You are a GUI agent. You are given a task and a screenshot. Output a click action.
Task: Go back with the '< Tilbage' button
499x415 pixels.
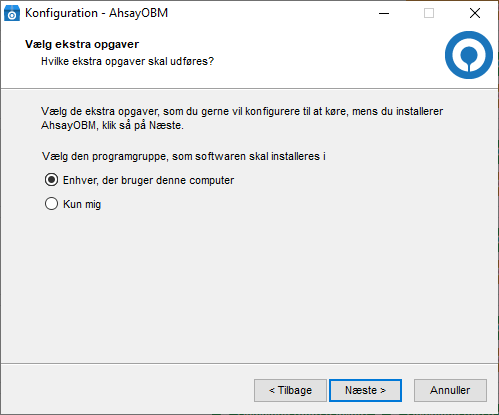(290, 390)
